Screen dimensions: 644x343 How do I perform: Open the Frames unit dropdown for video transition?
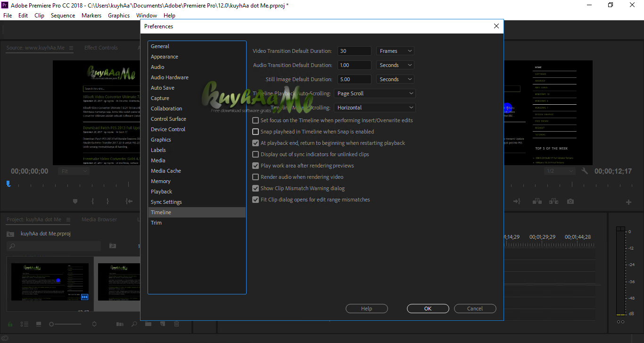pos(395,51)
